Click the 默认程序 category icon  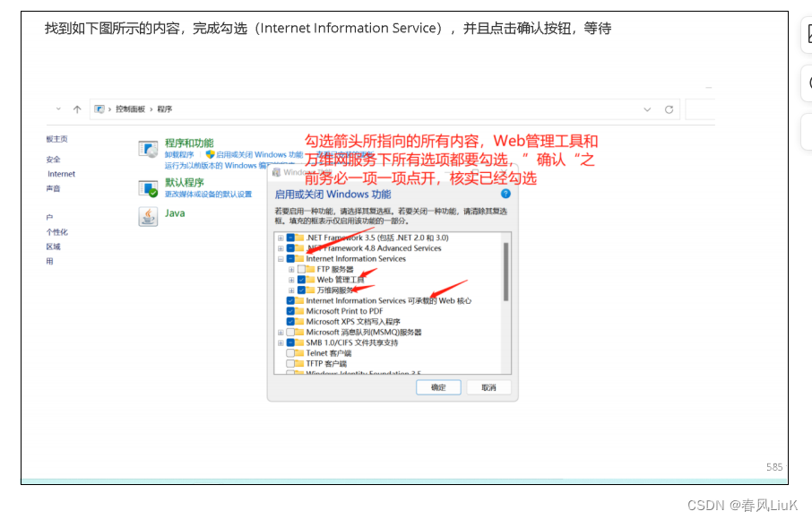148,188
